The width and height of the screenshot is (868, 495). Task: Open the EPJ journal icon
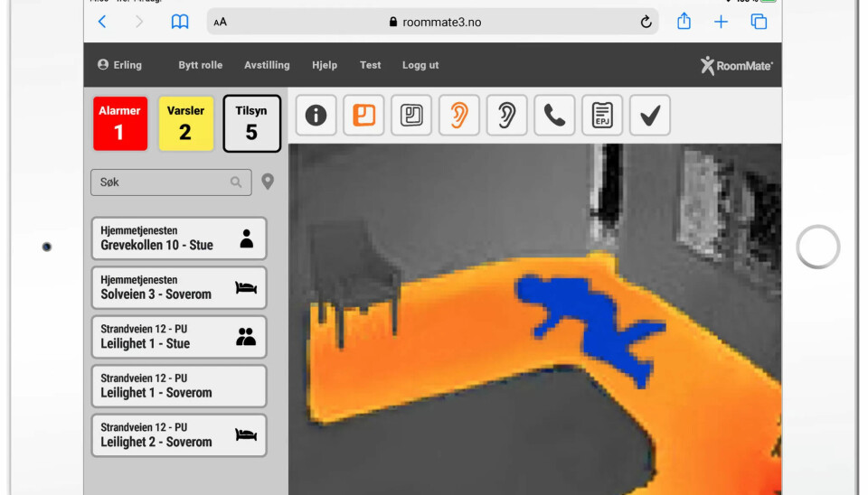click(602, 116)
